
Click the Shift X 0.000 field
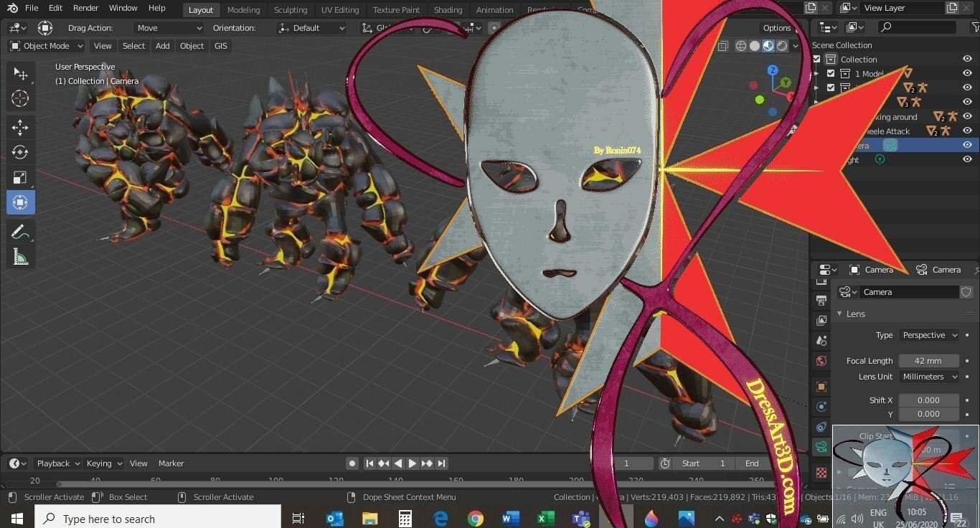pyautogui.click(x=928, y=400)
